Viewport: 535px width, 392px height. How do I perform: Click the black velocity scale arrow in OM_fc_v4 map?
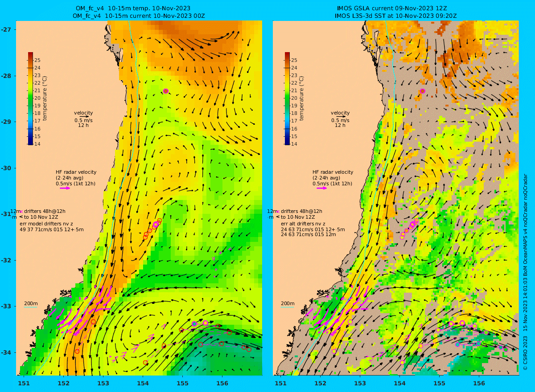[84, 117]
